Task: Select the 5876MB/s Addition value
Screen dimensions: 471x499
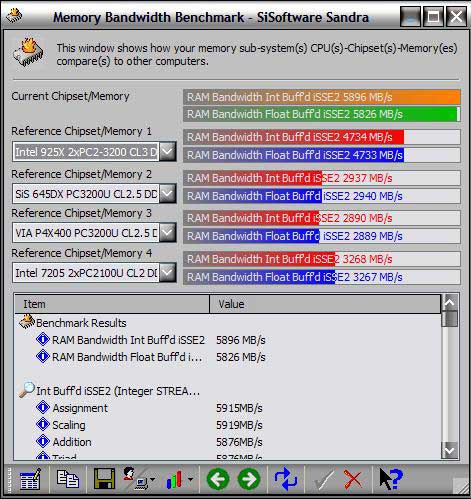Action: [239, 442]
